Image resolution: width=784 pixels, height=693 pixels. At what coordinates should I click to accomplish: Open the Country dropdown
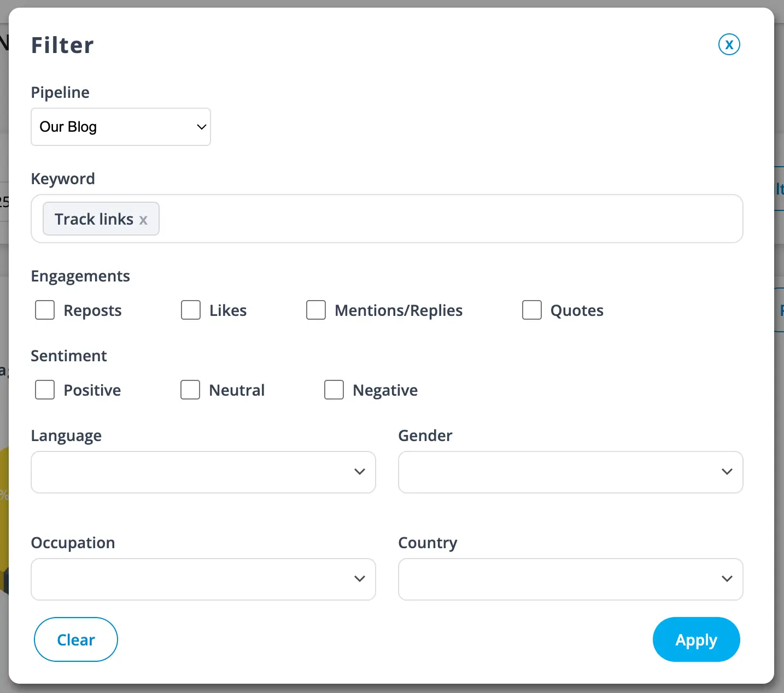pyautogui.click(x=570, y=579)
